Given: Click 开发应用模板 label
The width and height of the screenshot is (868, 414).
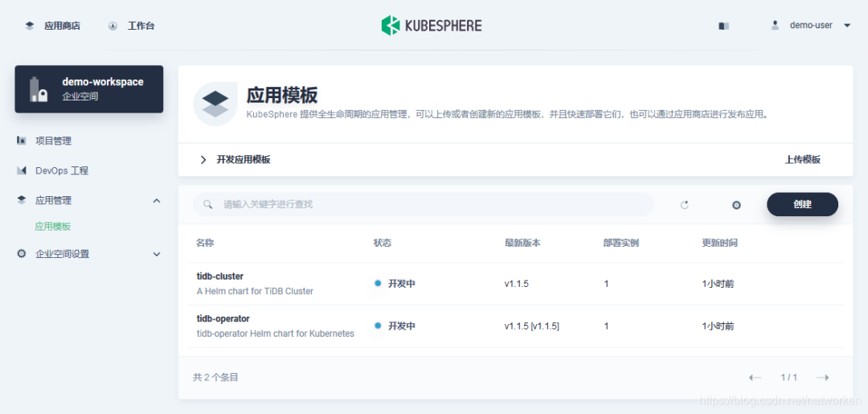Looking at the screenshot, I should coord(243,160).
